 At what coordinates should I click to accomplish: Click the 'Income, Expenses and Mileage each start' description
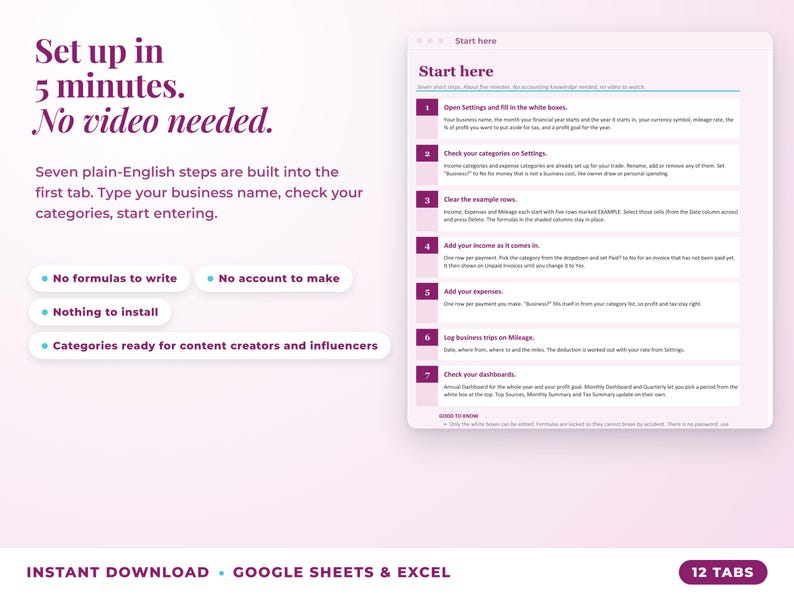click(590, 216)
